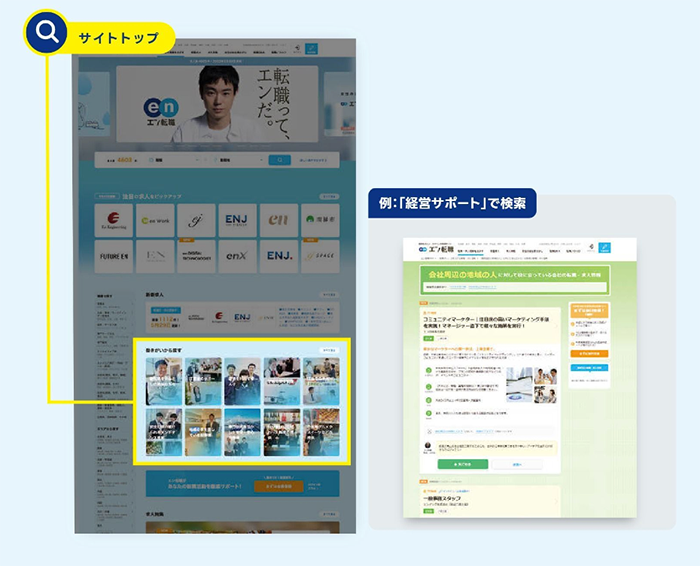Open third photo card with three workers

pyautogui.click(x=242, y=381)
